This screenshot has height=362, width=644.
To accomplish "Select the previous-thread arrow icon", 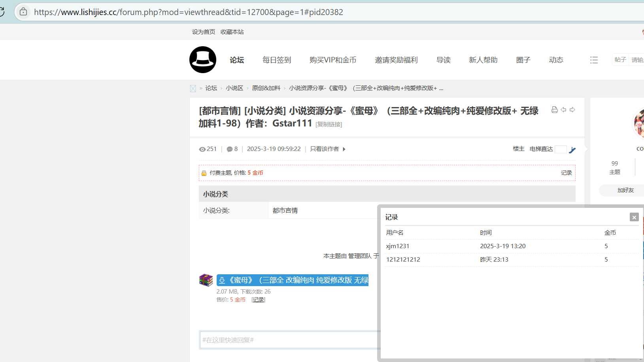I will point(563,109).
